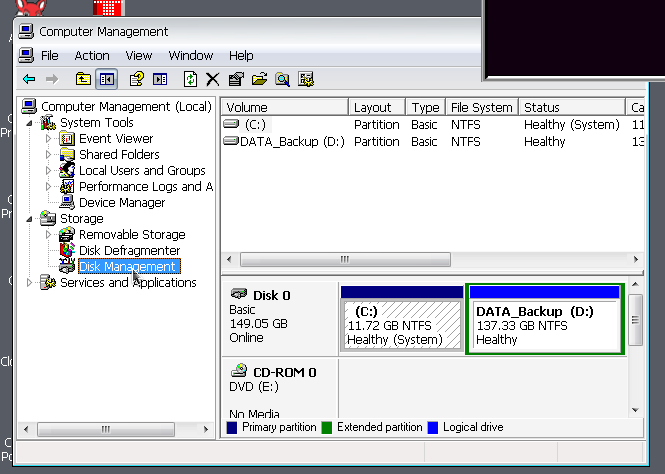Select Computer Management (Local) root node
This screenshot has width=665, height=474.
pos(126,106)
